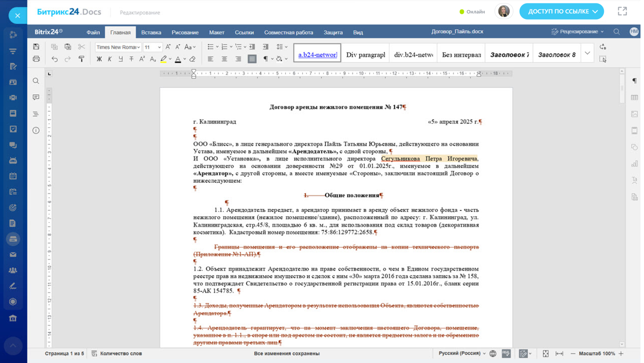Open the Table settings icon in right panel
Image resolution: width=644 pixels, height=363 pixels.
tap(634, 98)
